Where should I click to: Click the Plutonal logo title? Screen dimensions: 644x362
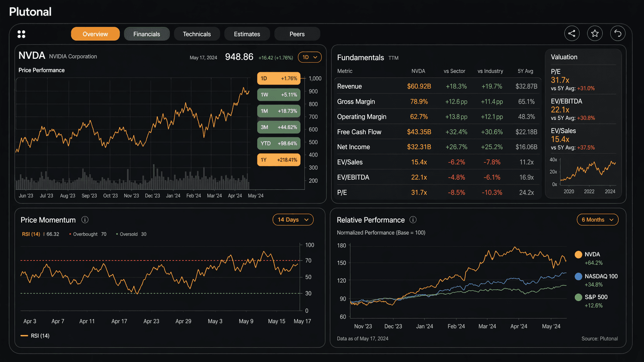pos(30,12)
